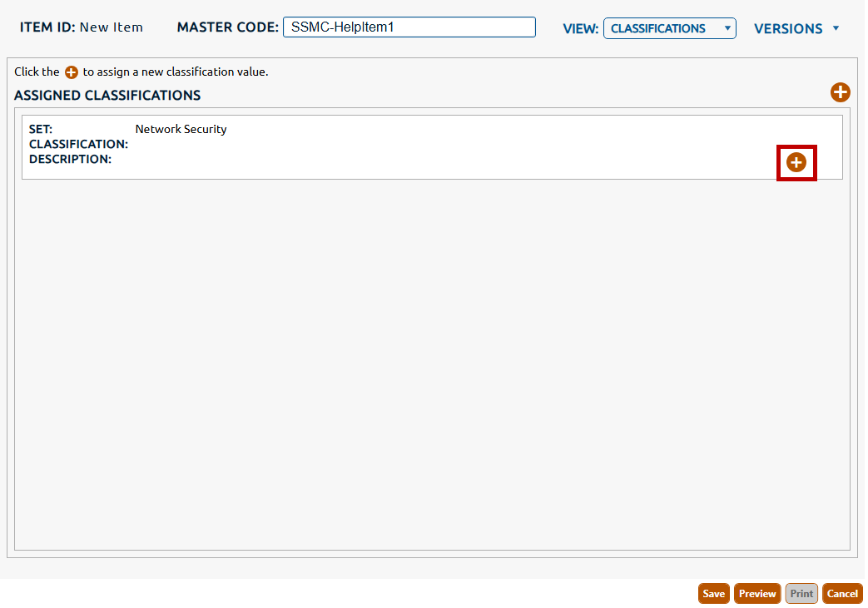This screenshot has width=868, height=608.
Task: Click the ITEM ID New Item label
Action: 82,27
